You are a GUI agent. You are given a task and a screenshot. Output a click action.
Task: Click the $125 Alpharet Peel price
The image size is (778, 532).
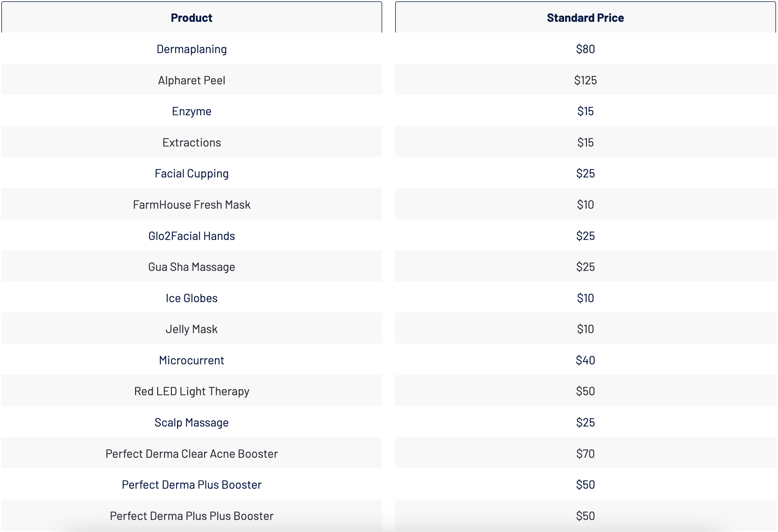(585, 80)
